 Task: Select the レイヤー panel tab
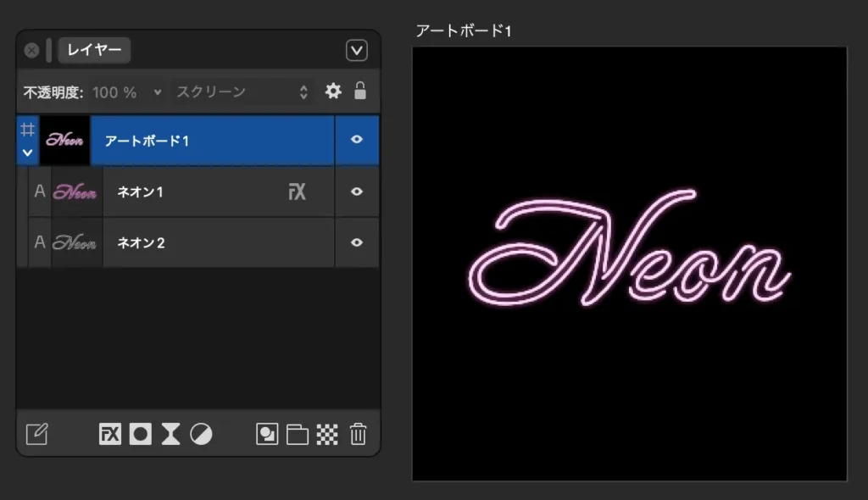click(93, 50)
